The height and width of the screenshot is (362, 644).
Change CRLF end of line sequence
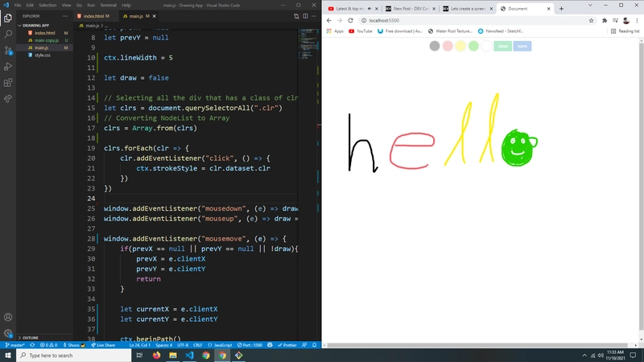pos(197,345)
